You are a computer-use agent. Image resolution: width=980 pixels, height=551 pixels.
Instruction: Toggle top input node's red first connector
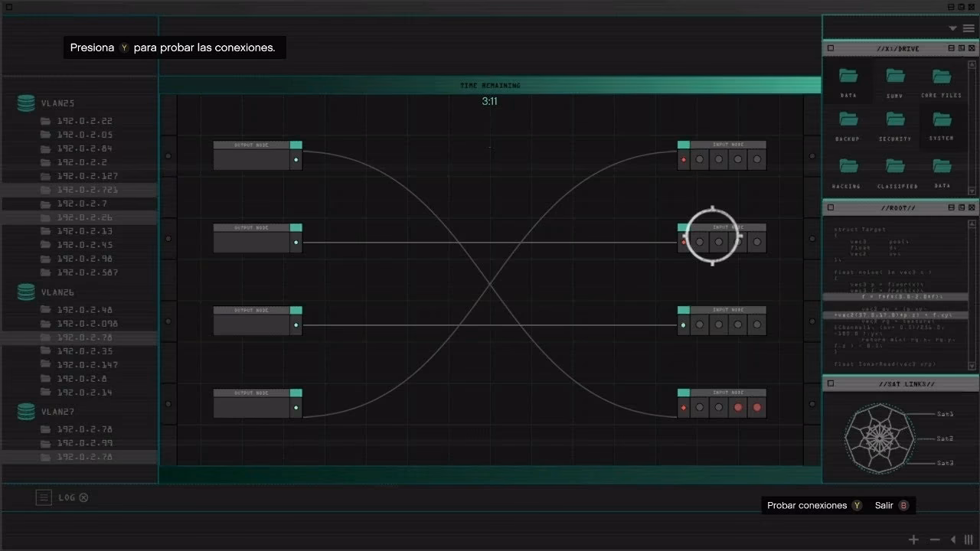[684, 160]
